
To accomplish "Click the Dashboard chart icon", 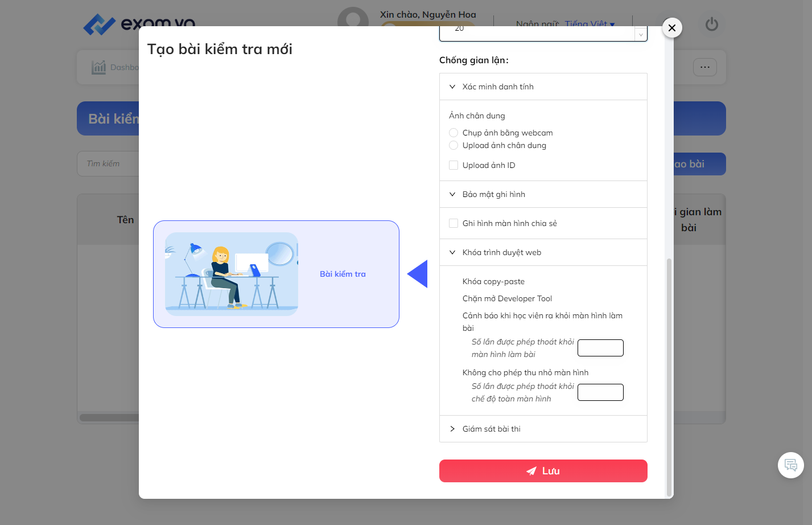I will click(x=99, y=67).
